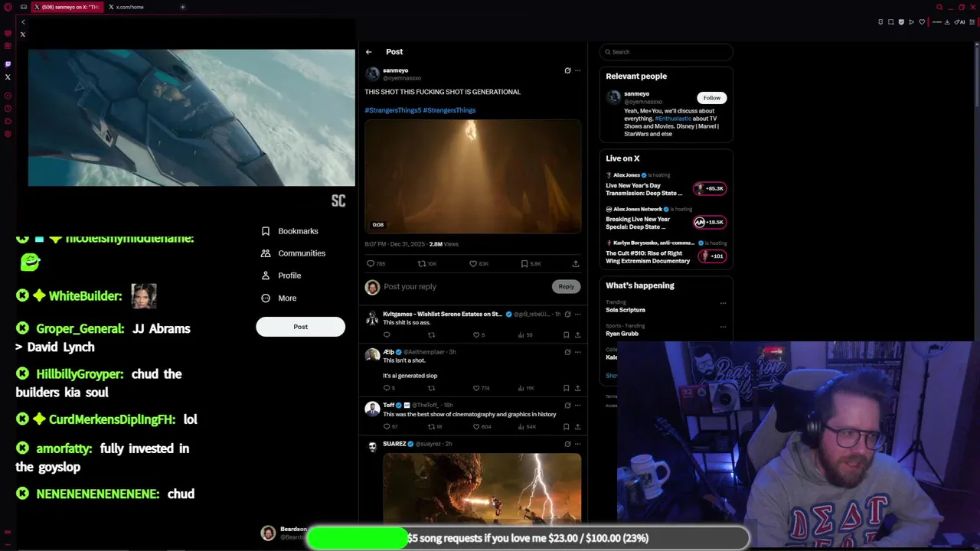
Task: Open the #StrangerThings hashtag
Action: [449, 110]
